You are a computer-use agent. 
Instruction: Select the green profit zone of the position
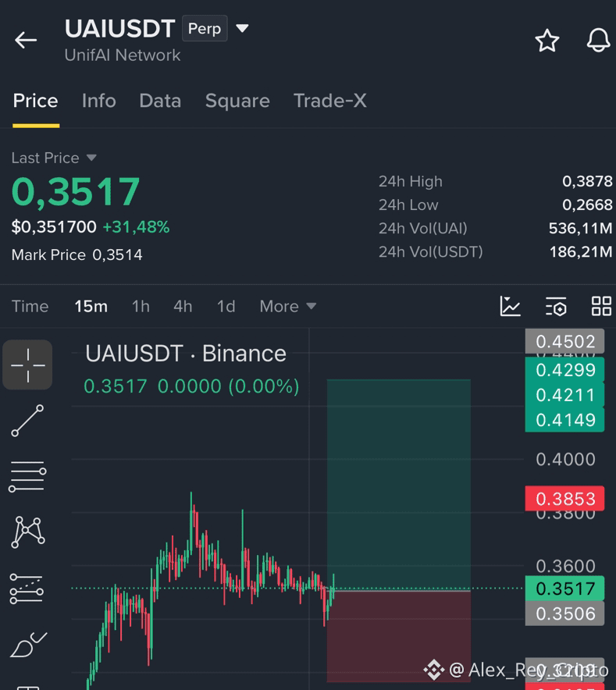tap(399, 485)
